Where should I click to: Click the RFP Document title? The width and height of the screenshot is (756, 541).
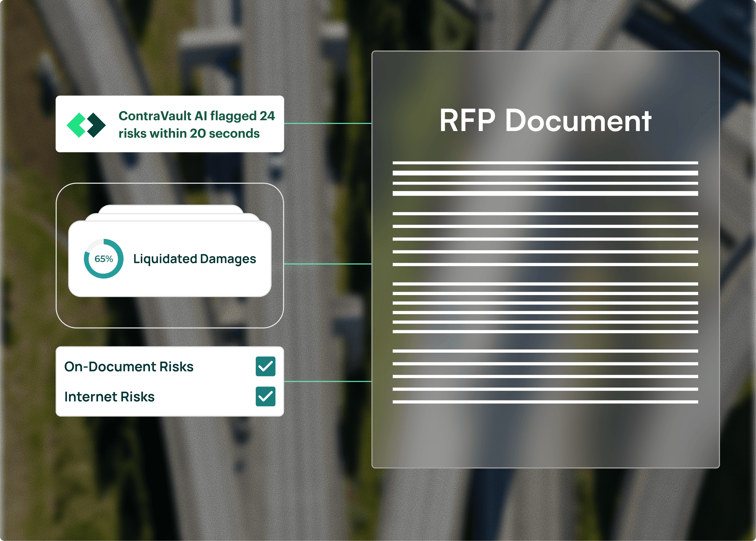pos(545,121)
